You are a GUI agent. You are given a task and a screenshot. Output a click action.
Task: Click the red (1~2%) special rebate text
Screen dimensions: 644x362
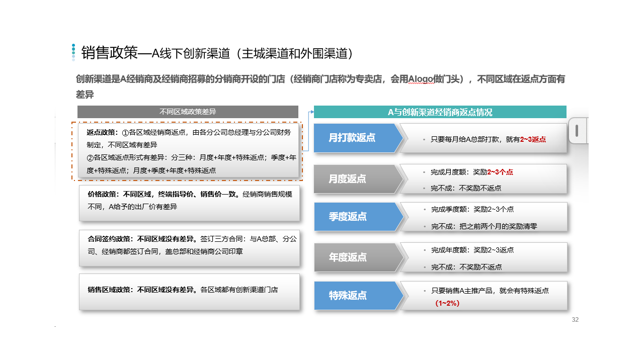click(447, 303)
